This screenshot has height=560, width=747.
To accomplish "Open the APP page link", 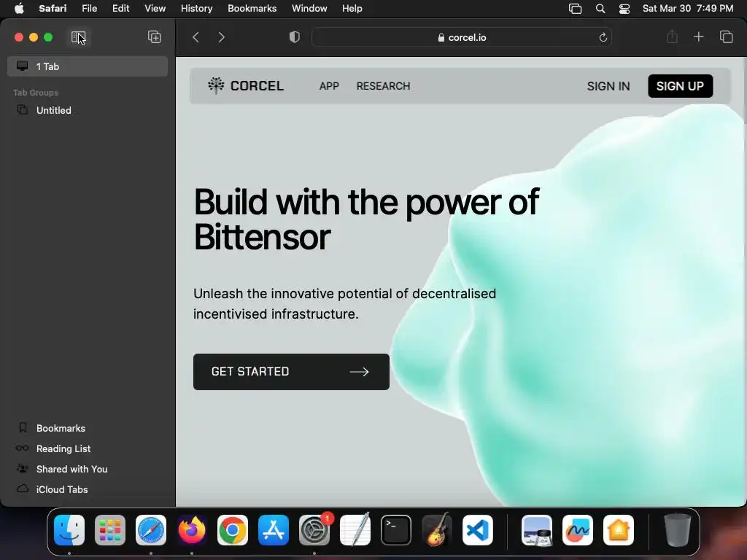I will click(x=329, y=86).
